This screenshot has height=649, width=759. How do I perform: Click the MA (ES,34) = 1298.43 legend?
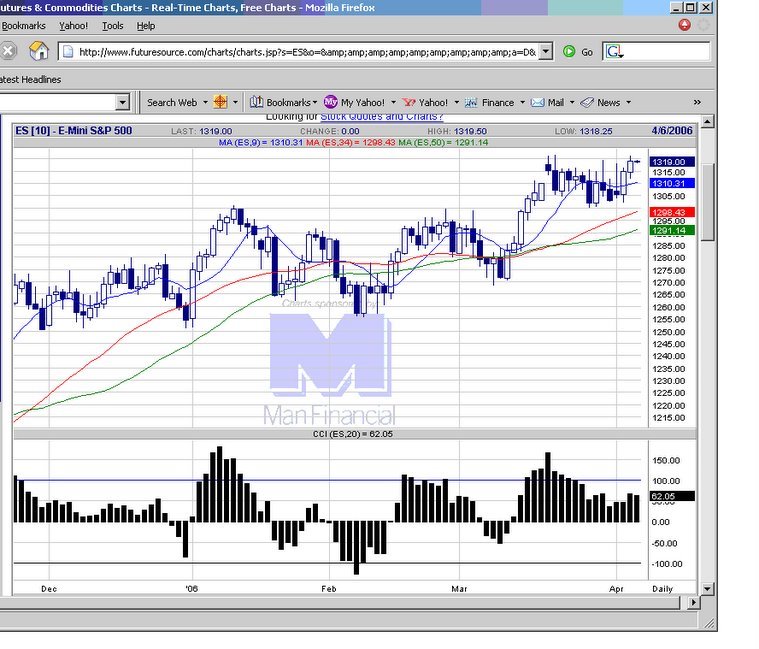click(351, 143)
